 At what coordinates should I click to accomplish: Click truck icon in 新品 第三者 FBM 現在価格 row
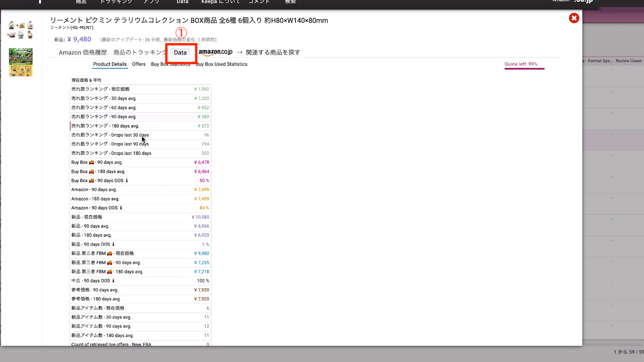109,253
